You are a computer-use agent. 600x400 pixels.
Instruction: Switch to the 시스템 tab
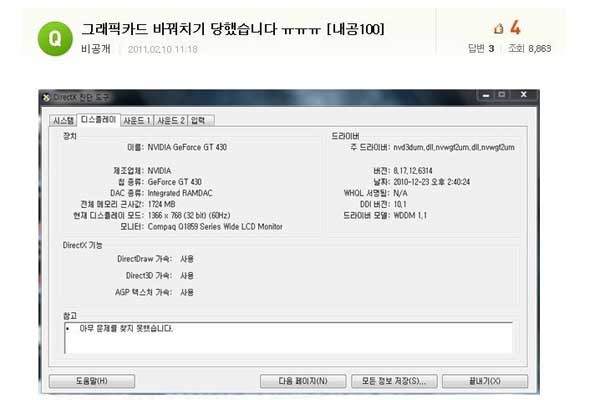(62, 119)
